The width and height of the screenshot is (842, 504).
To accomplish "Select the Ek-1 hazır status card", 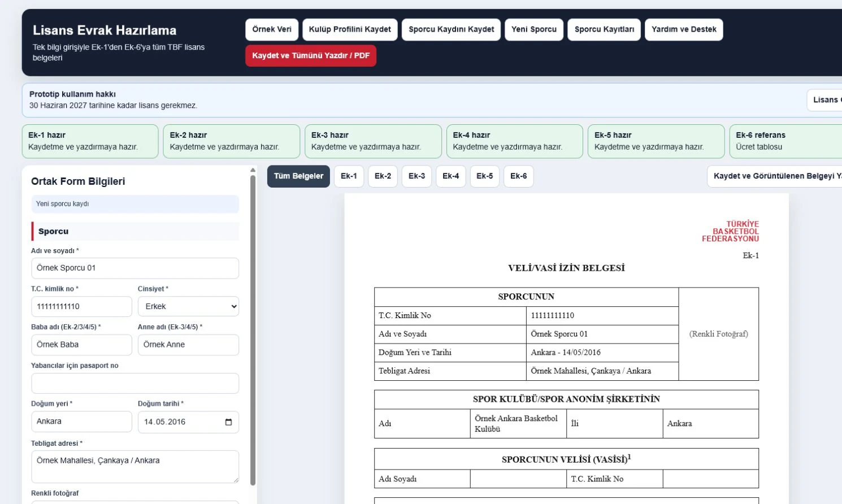I will coord(90,141).
